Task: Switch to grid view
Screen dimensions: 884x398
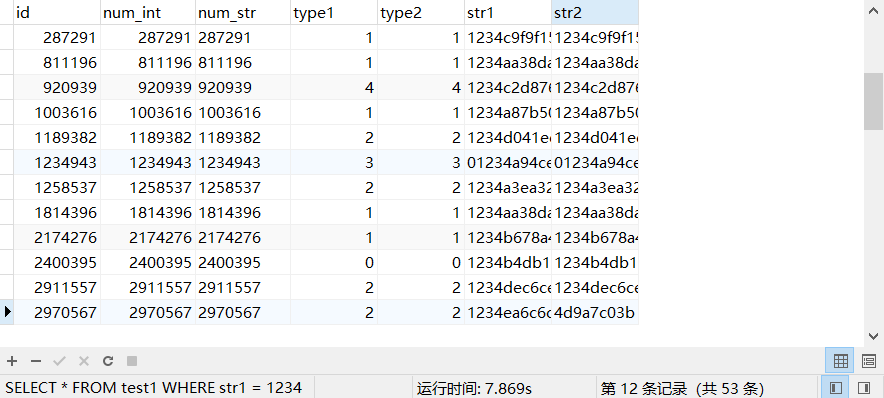Action: tap(841, 361)
